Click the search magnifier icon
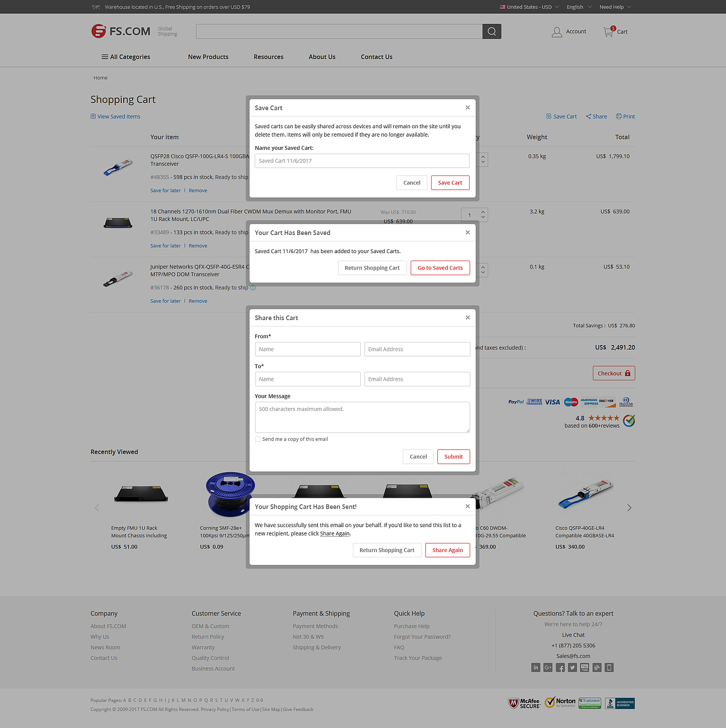Image resolution: width=726 pixels, height=728 pixels. (492, 32)
